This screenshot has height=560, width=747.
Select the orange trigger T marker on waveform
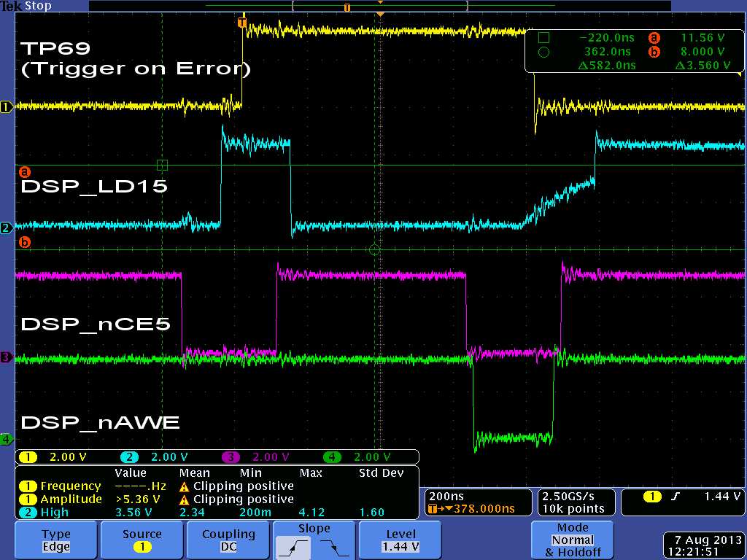tap(241, 23)
